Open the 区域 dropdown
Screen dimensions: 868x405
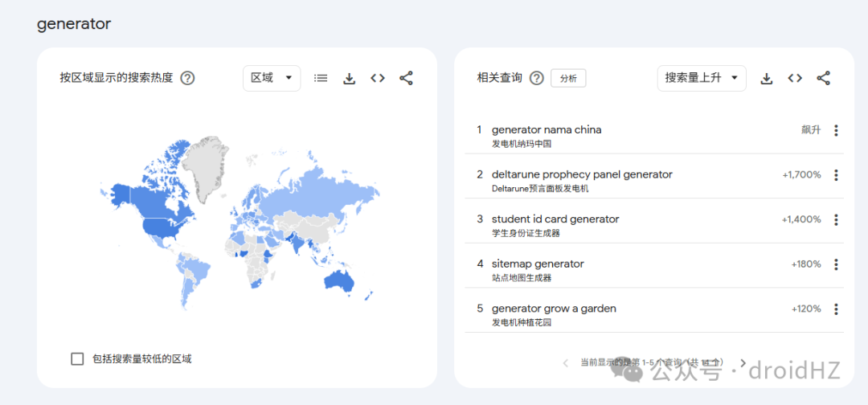click(272, 78)
